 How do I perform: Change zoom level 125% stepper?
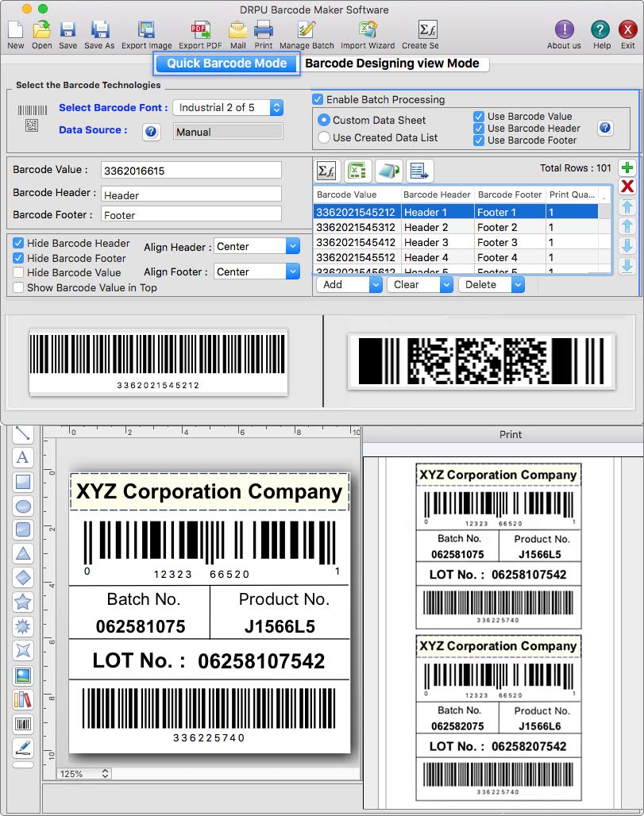(105, 773)
